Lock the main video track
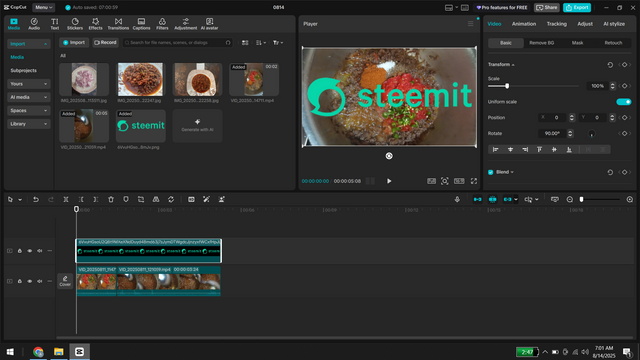 (x=20, y=281)
